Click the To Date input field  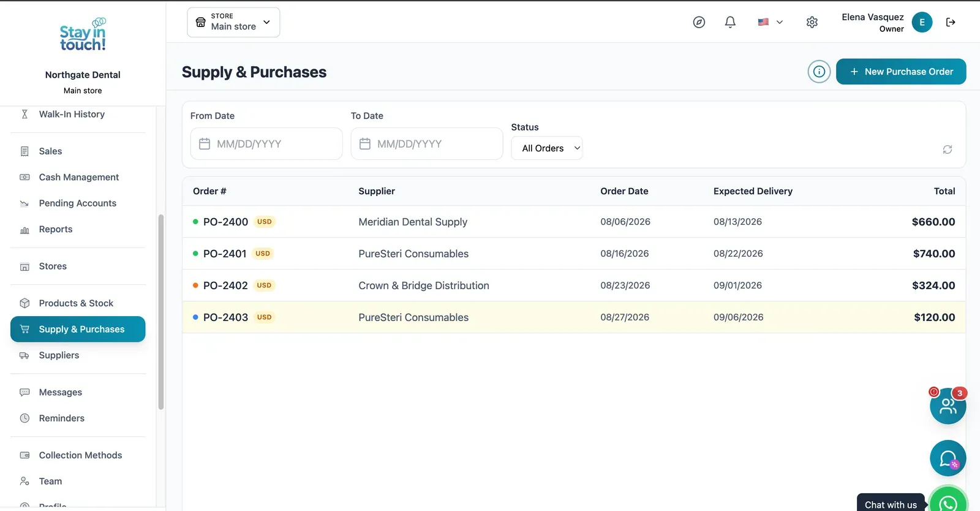pyautogui.click(x=427, y=144)
